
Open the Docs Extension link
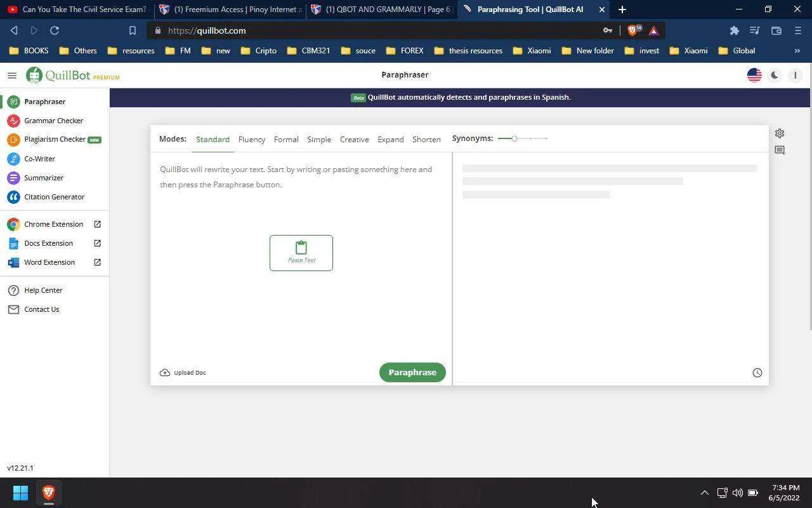[x=55, y=243]
